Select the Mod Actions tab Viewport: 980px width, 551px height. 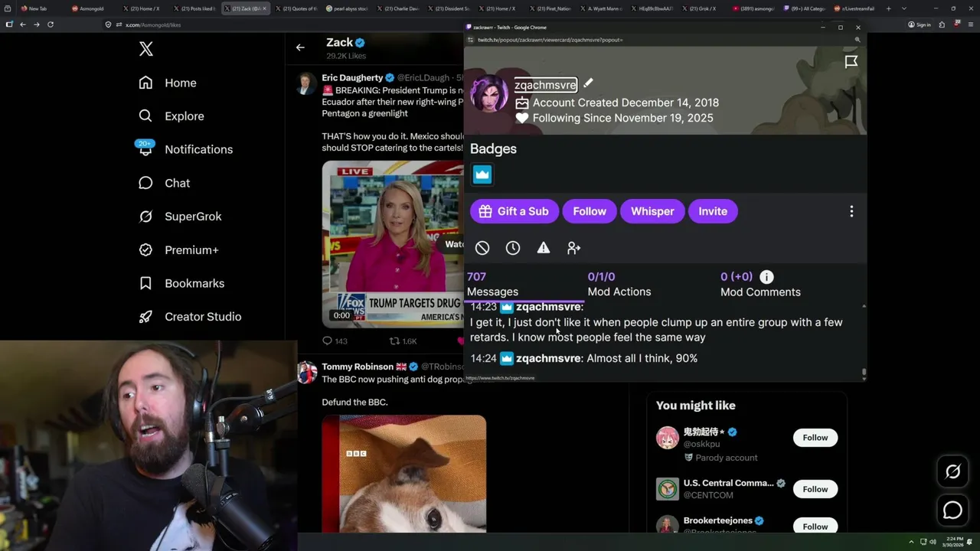pyautogui.click(x=619, y=284)
